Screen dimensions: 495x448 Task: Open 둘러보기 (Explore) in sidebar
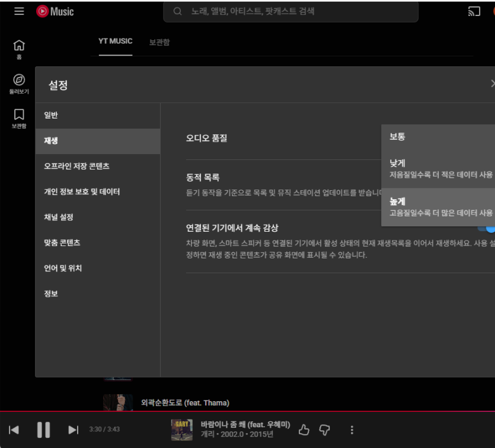click(19, 84)
